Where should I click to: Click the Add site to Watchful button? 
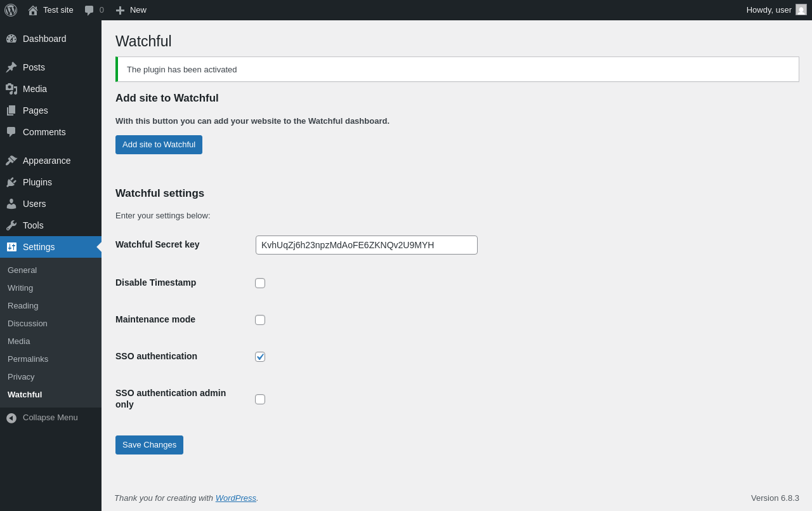159,145
